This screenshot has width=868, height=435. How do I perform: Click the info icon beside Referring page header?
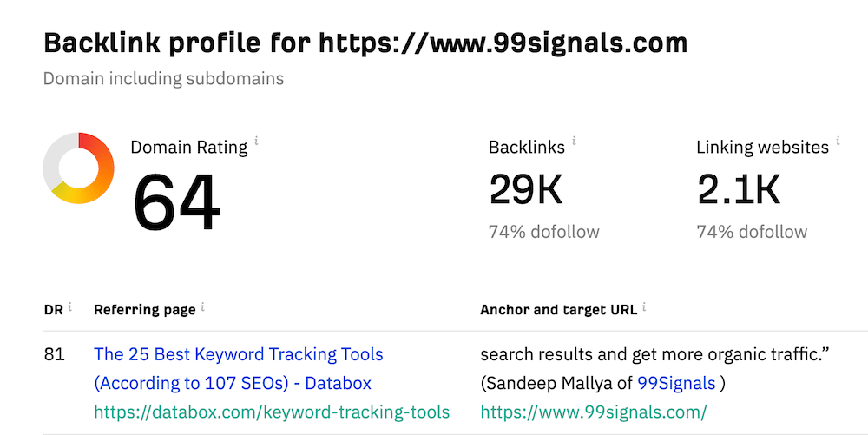pyautogui.click(x=204, y=306)
